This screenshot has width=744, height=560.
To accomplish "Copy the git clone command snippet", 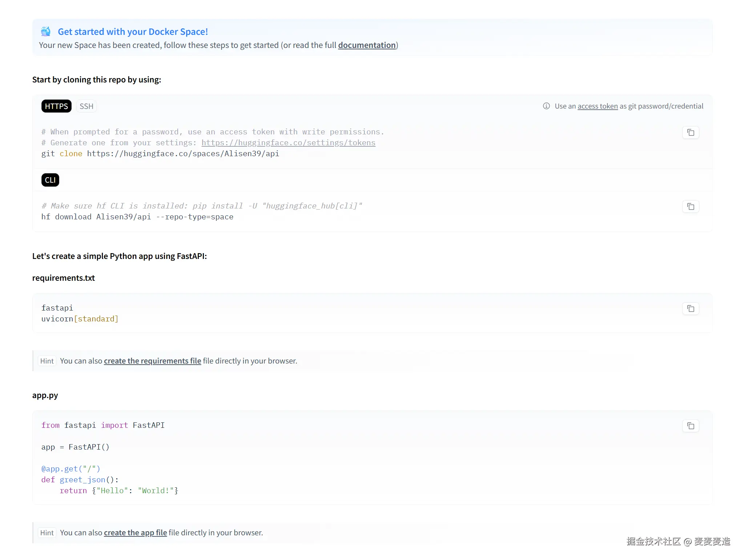I will pyautogui.click(x=691, y=133).
